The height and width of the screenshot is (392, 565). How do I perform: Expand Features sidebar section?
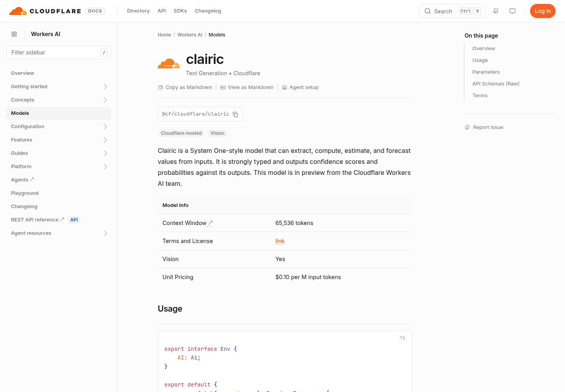[x=105, y=140]
